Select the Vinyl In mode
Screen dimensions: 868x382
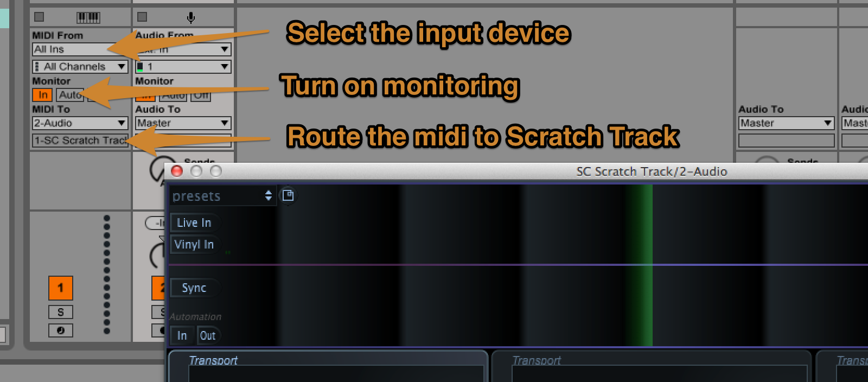tap(194, 244)
